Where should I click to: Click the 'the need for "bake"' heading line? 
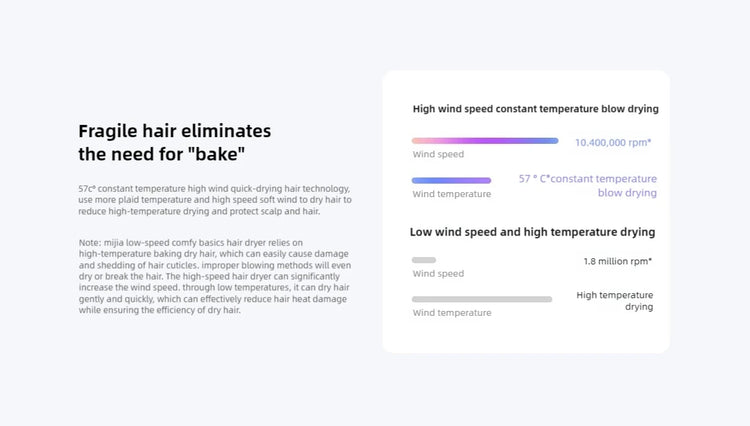(162, 154)
